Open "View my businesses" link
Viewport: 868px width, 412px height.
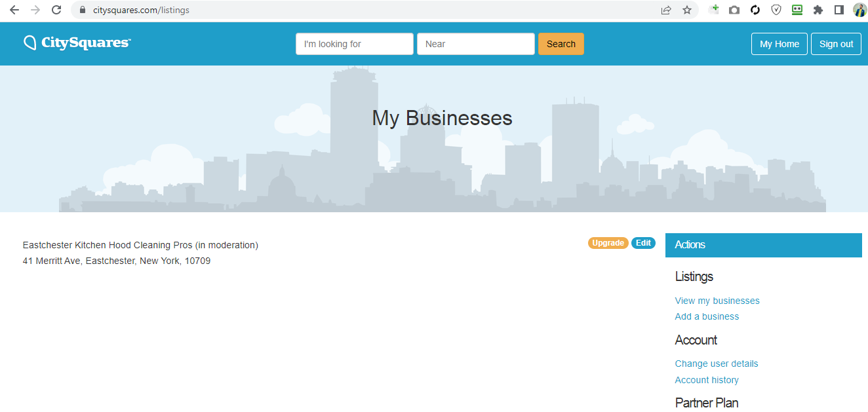pos(717,301)
